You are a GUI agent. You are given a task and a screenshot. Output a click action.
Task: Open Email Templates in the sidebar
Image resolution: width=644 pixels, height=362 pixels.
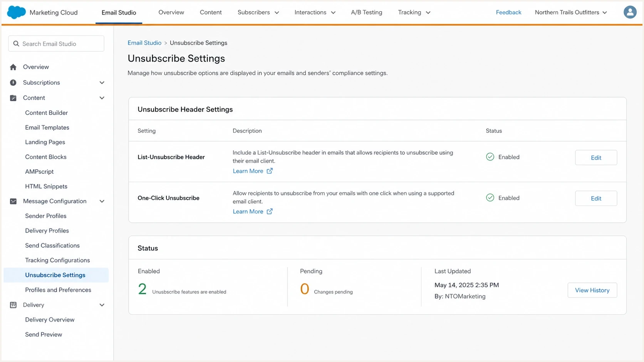point(47,127)
